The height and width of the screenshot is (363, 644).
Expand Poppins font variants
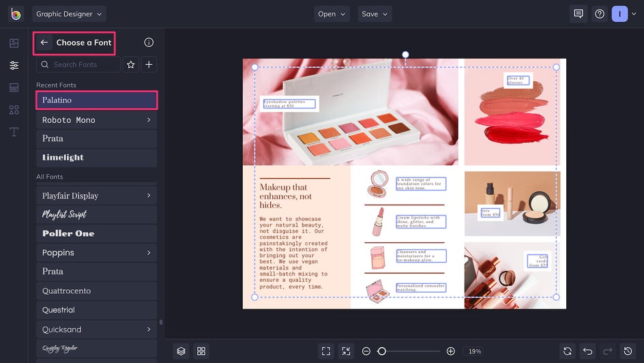pyautogui.click(x=149, y=252)
